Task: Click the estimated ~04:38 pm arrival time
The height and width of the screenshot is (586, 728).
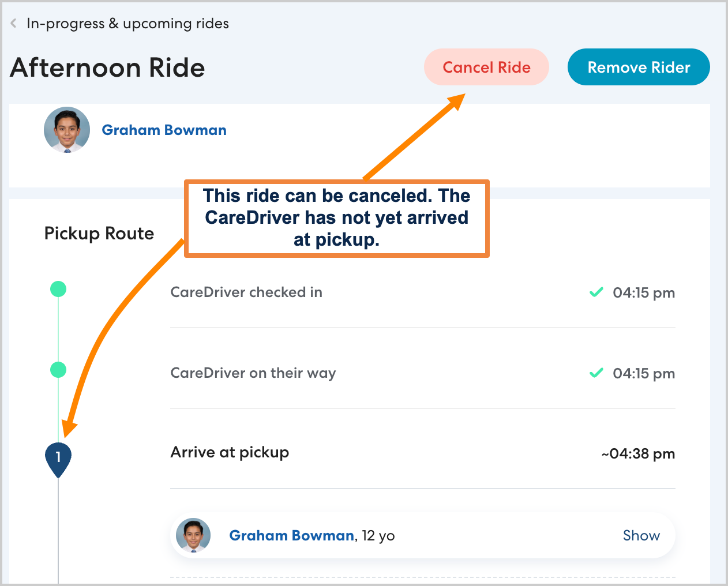Action: point(638,454)
